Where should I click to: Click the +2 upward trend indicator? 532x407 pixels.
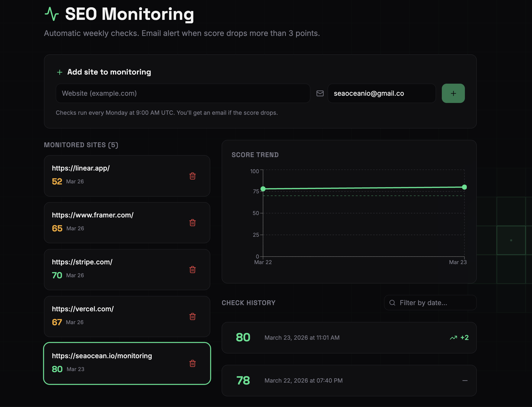click(x=459, y=338)
